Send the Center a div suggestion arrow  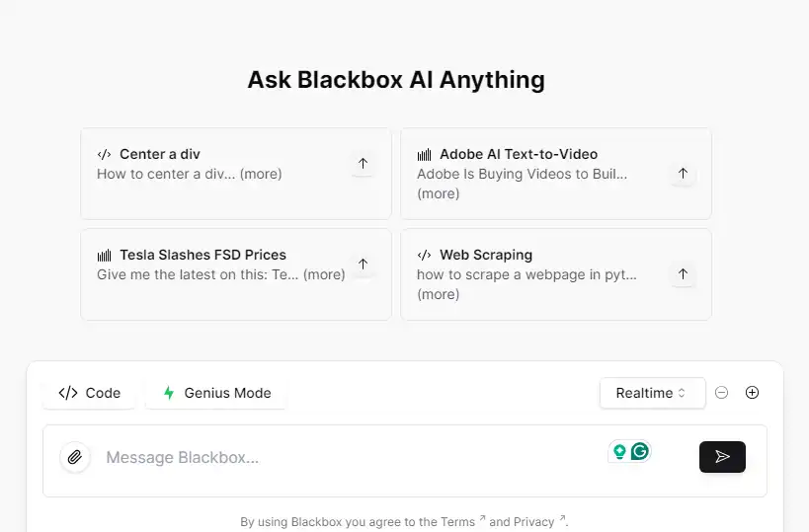[363, 164]
